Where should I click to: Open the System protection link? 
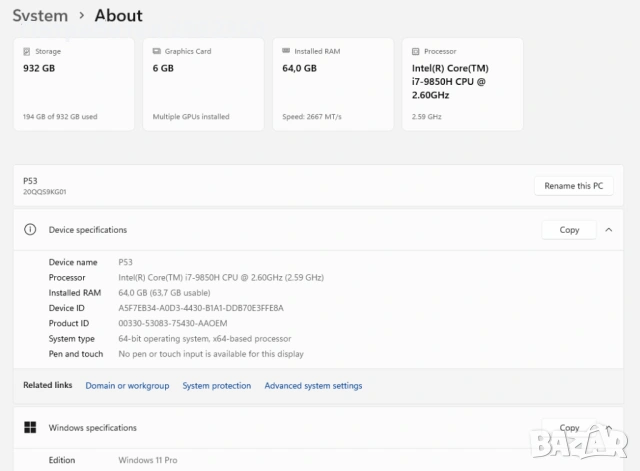(216, 386)
